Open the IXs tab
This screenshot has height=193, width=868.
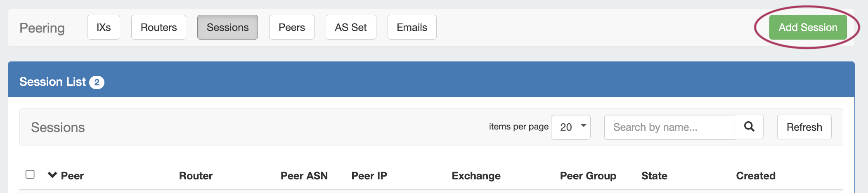(x=104, y=27)
